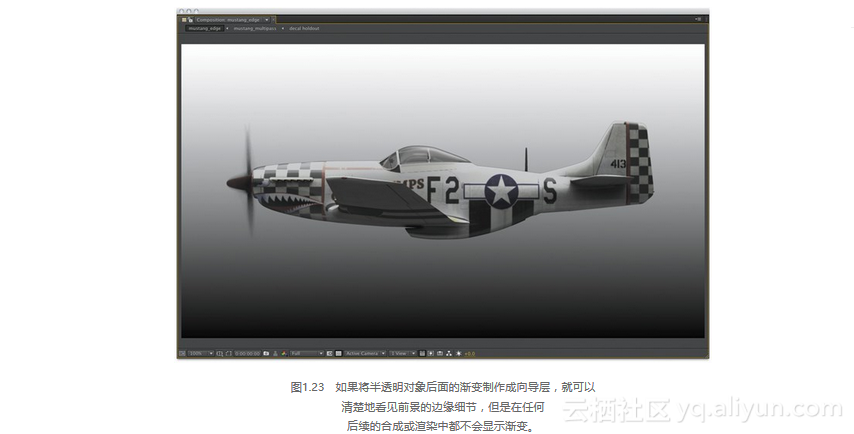Toggle the viewer lock icon

[190, 20]
